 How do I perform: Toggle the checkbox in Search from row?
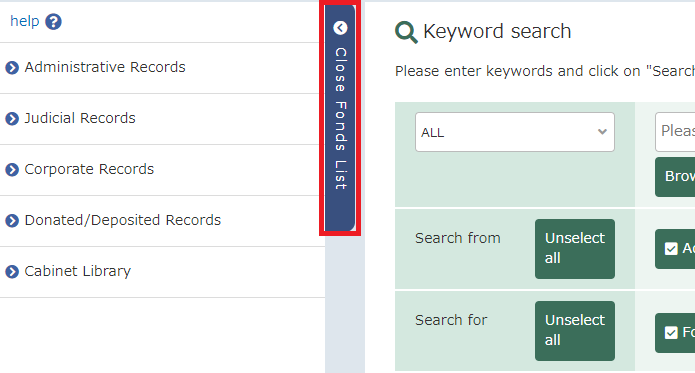pos(671,249)
